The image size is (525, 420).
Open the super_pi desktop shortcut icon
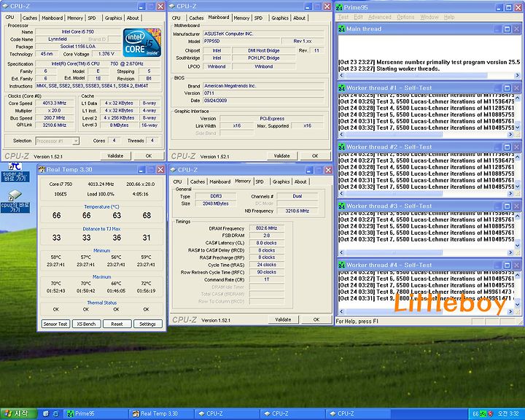point(15,172)
